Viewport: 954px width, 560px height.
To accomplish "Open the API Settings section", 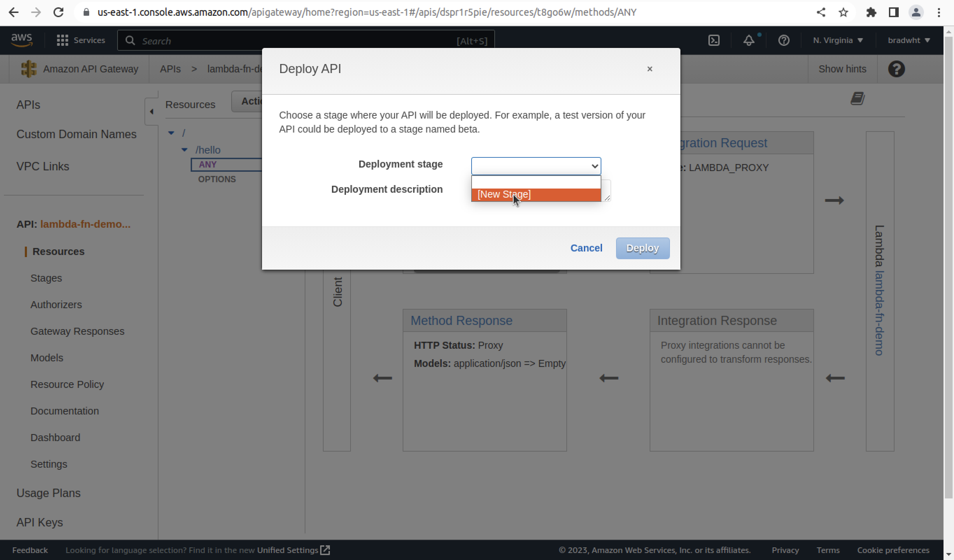I will (x=49, y=464).
